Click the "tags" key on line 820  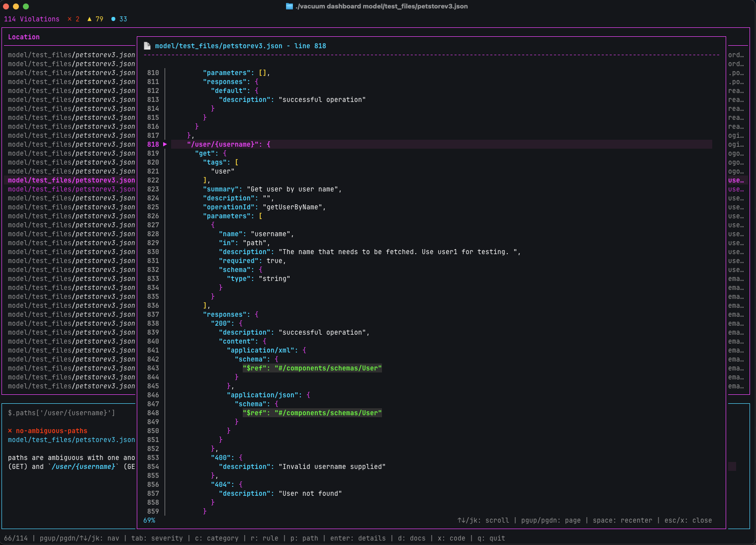point(215,162)
